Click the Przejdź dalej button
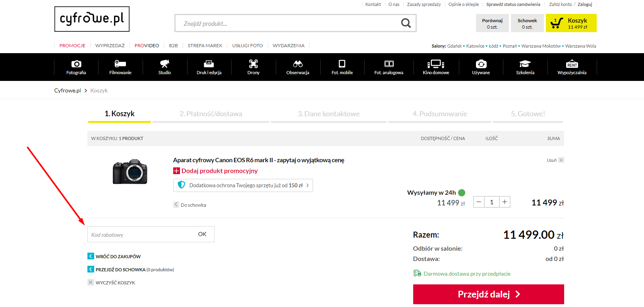The width and height of the screenshot is (644, 307). pos(489,294)
